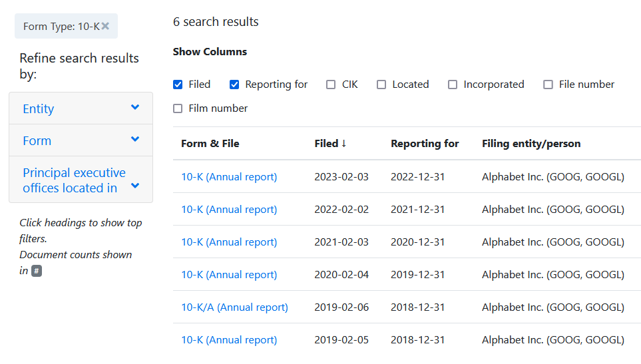Click filed date 2023-02-03
Viewport: 641px width, 364px height.
coord(341,177)
